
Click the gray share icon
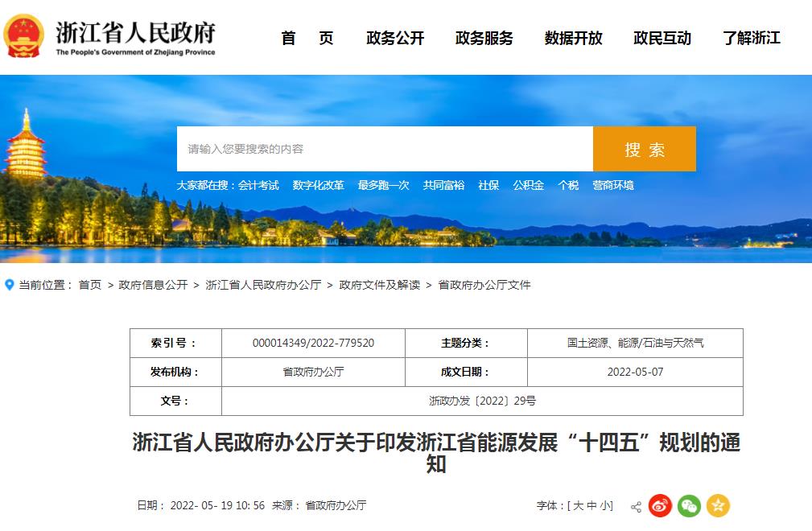click(x=636, y=507)
